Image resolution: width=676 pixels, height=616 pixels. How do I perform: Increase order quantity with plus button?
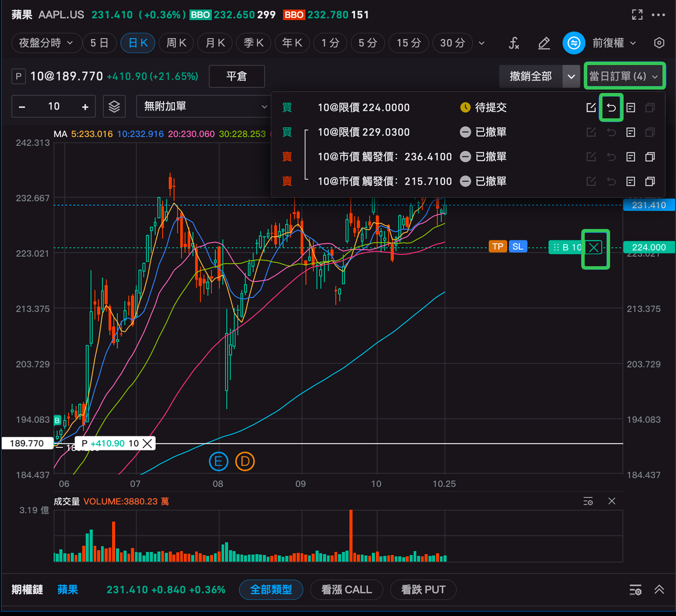(85, 107)
